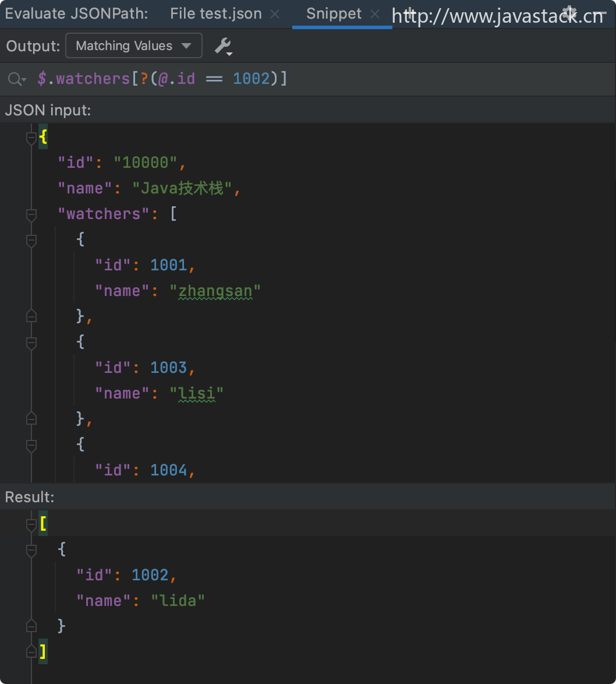
Task: Close the Snippet tab
Action: point(374,15)
